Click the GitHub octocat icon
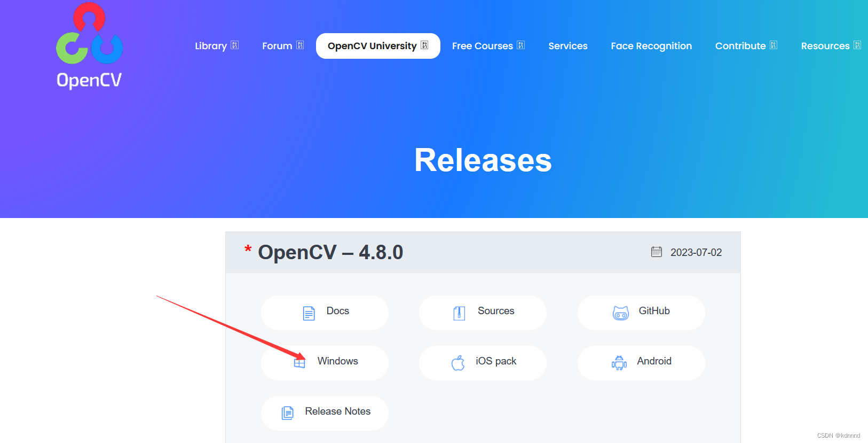The height and width of the screenshot is (443, 868). point(621,313)
